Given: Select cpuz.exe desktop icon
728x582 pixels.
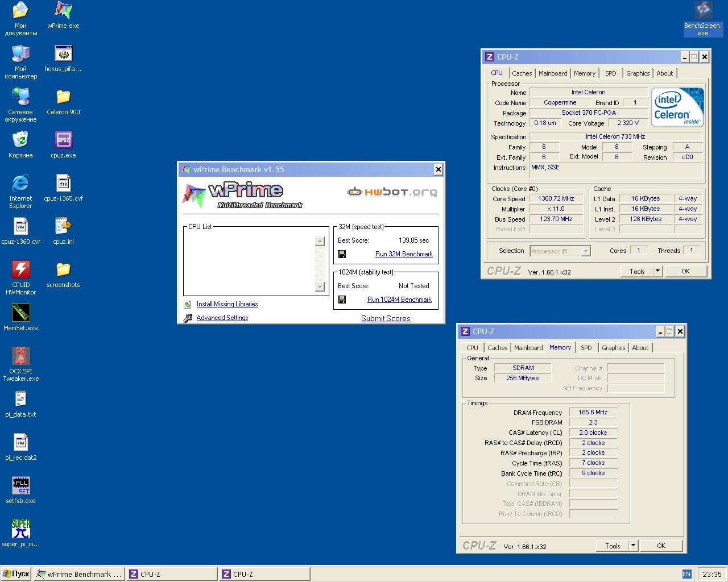Looking at the screenshot, I should point(63,145).
